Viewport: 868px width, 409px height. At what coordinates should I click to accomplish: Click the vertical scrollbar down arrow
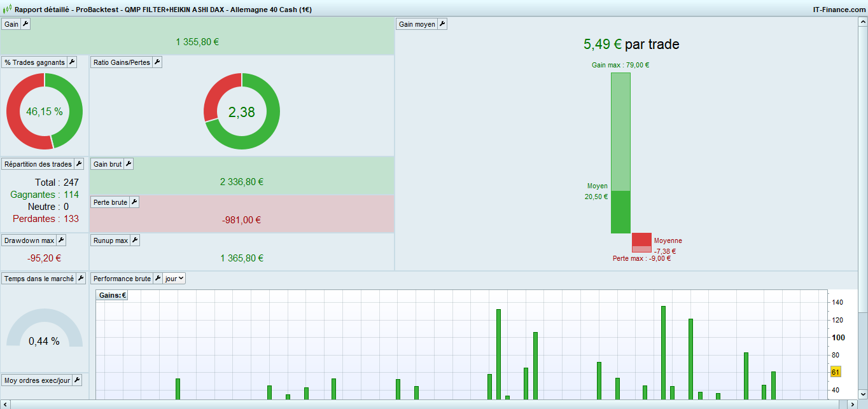coord(864,395)
